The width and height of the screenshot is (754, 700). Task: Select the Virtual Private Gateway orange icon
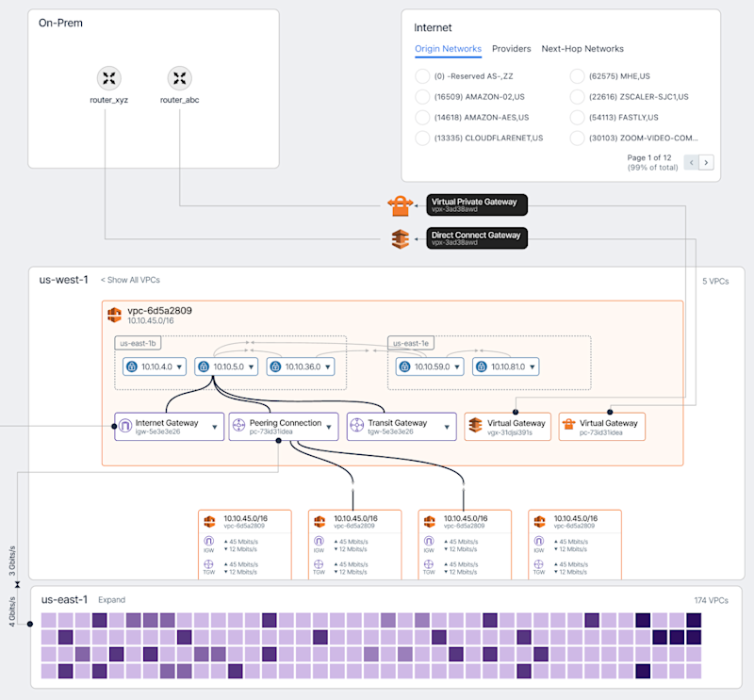coord(400,205)
